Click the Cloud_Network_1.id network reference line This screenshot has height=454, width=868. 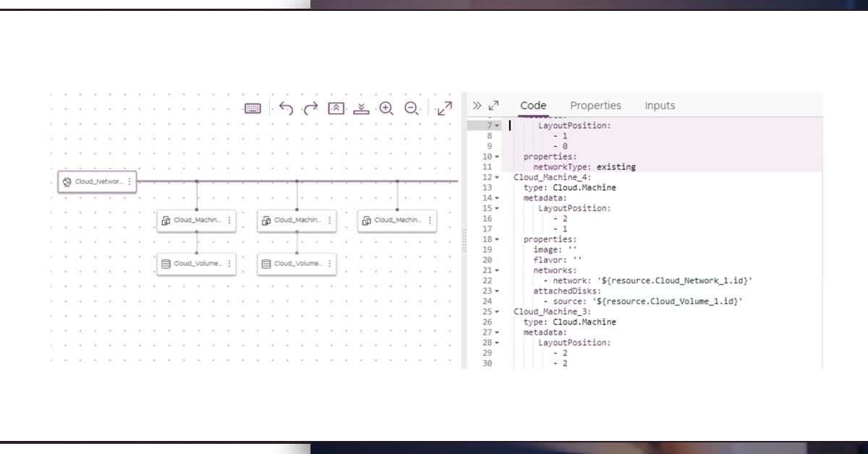(x=648, y=280)
